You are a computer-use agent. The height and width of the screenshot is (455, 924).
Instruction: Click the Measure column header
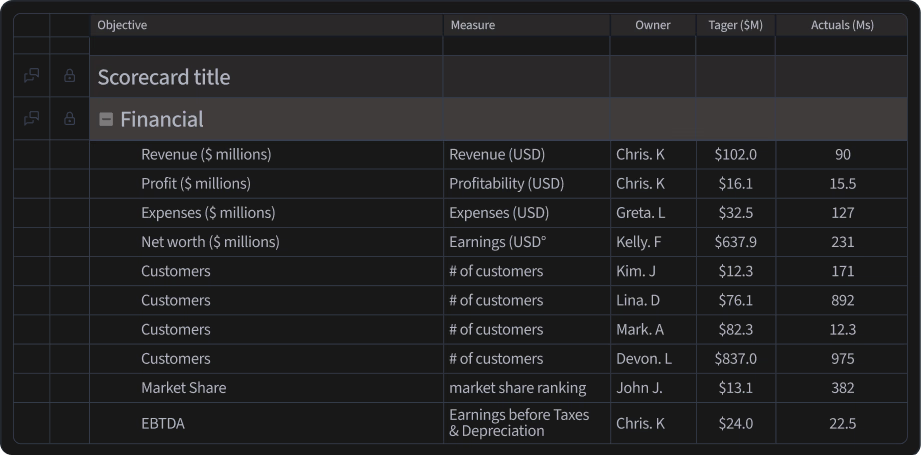[x=472, y=25]
